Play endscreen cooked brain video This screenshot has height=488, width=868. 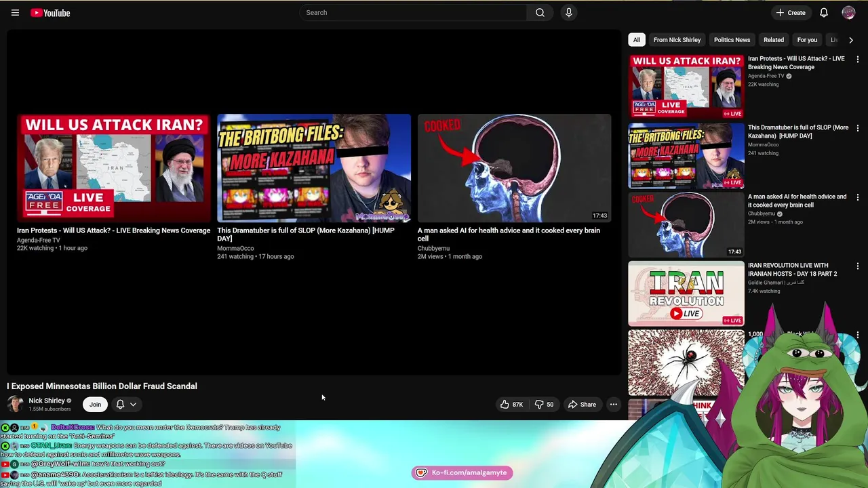click(x=514, y=168)
